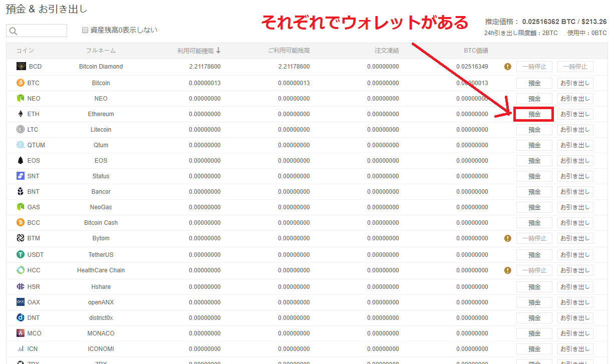Click お引き出し withdraw for SNT

[575, 176]
